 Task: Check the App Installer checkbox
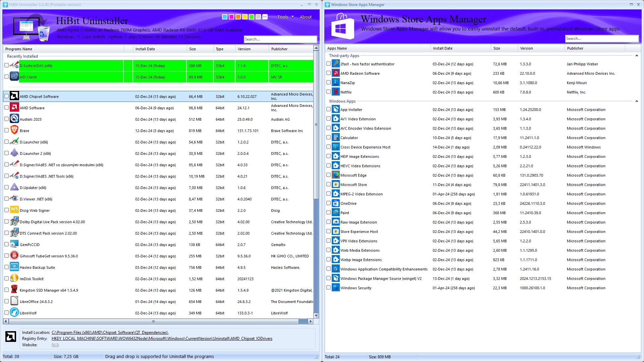click(x=329, y=109)
